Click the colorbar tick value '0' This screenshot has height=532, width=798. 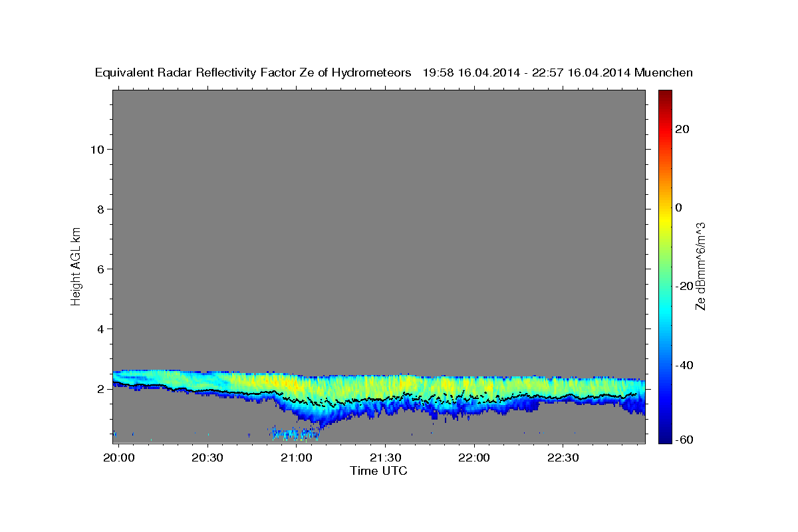(679, 207)
